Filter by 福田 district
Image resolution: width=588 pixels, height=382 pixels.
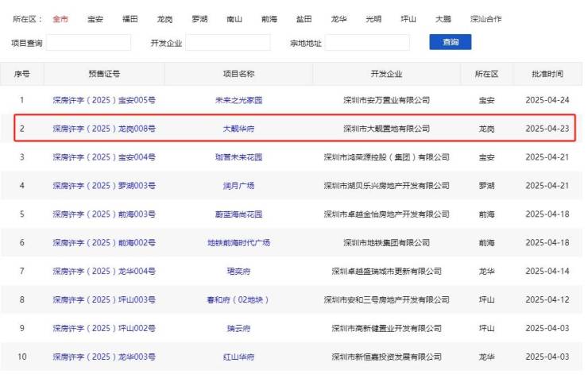point(130,18)
